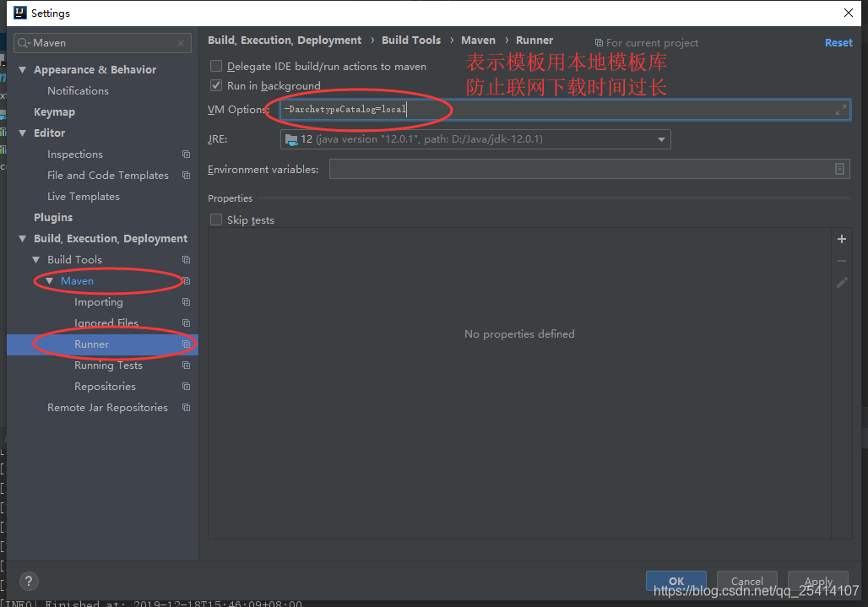Image resolution: width=868 pixels, height=607 pixels.
Task: Select Running Tests under Maven
Action: 108,366
